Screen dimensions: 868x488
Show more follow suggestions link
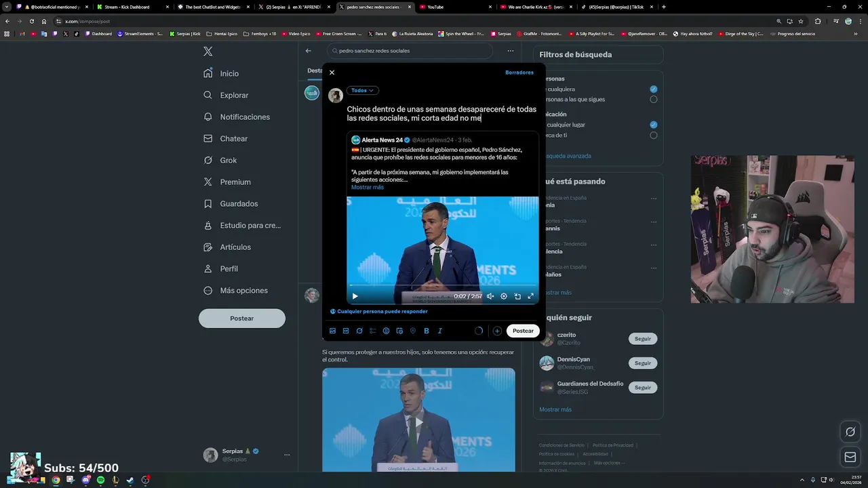pos(555,409)
